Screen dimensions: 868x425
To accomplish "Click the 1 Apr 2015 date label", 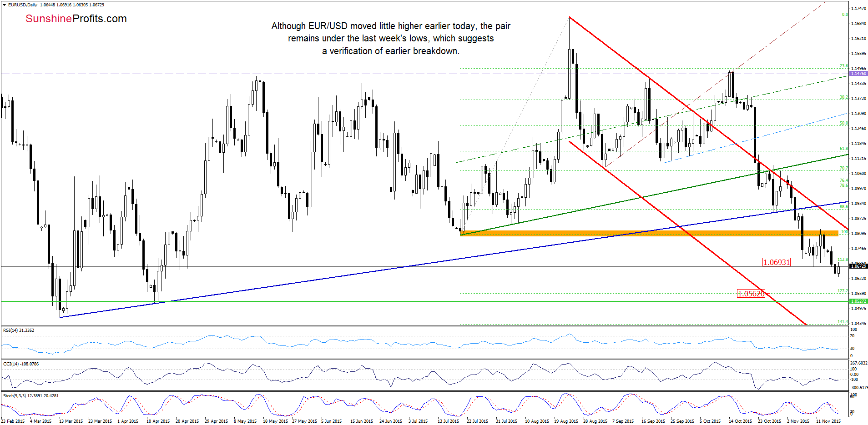I will 128,421.
